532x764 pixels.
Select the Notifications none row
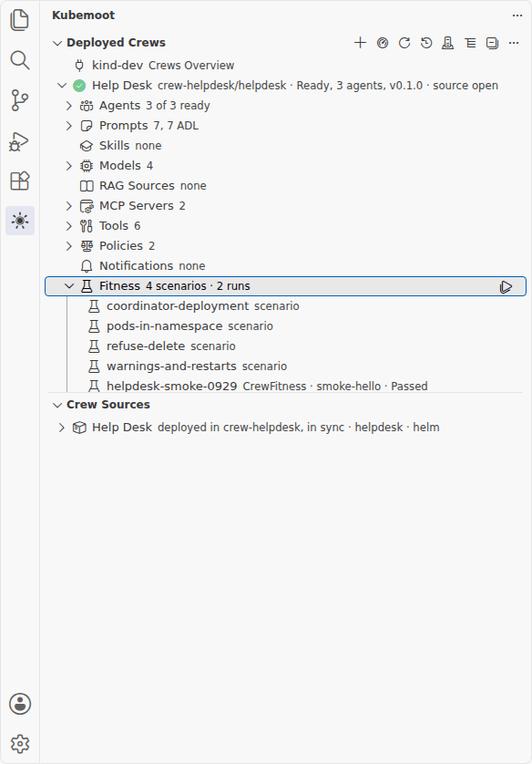pos(285,266)
